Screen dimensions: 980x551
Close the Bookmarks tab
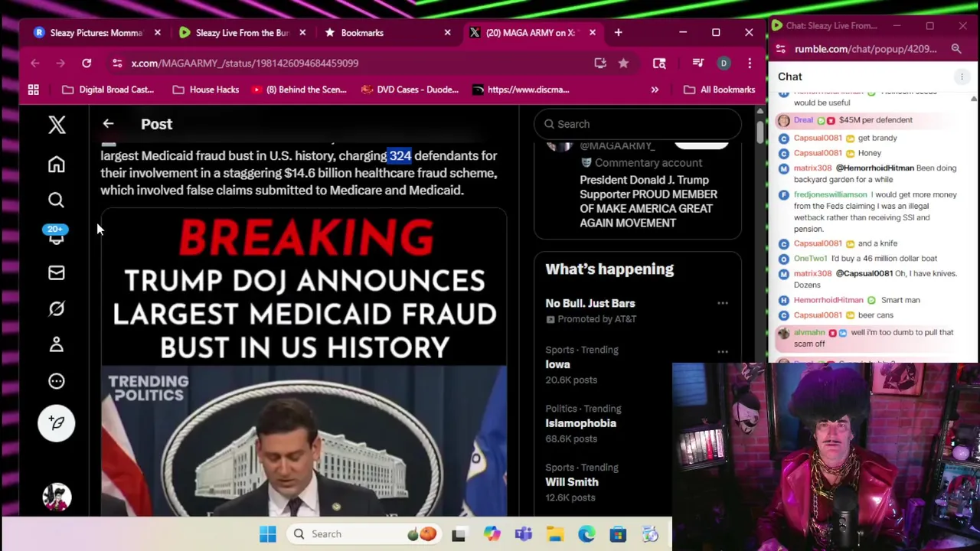click(x=448, y=33)
